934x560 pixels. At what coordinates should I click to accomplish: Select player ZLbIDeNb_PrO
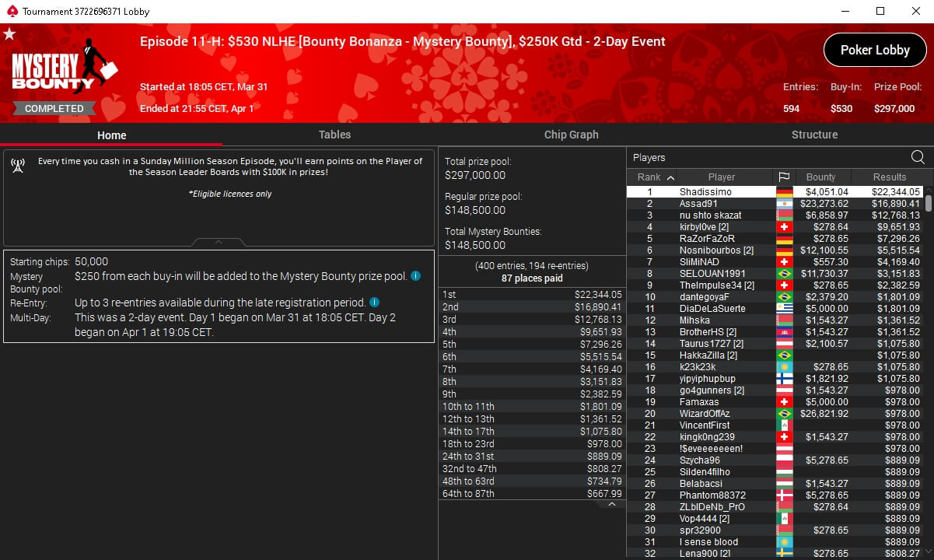pyautogui.click(x=775, y=507)
